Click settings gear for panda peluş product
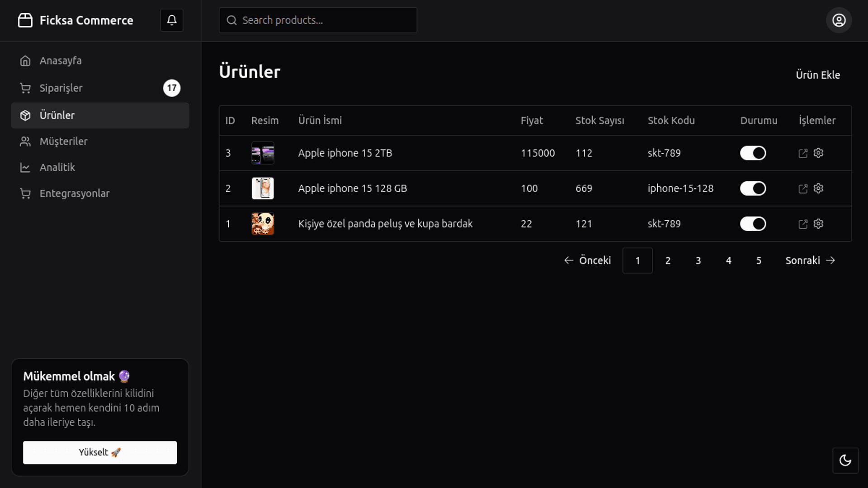 click(x=818, y=224)
